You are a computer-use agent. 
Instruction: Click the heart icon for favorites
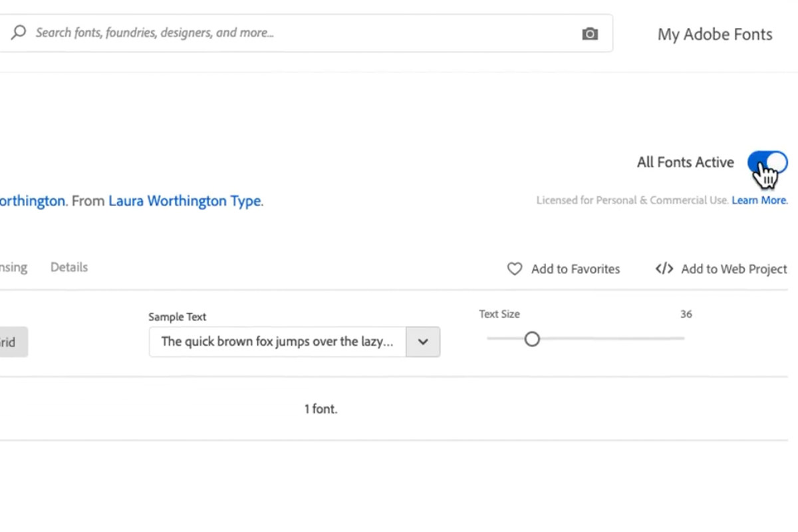pos(515,269)
